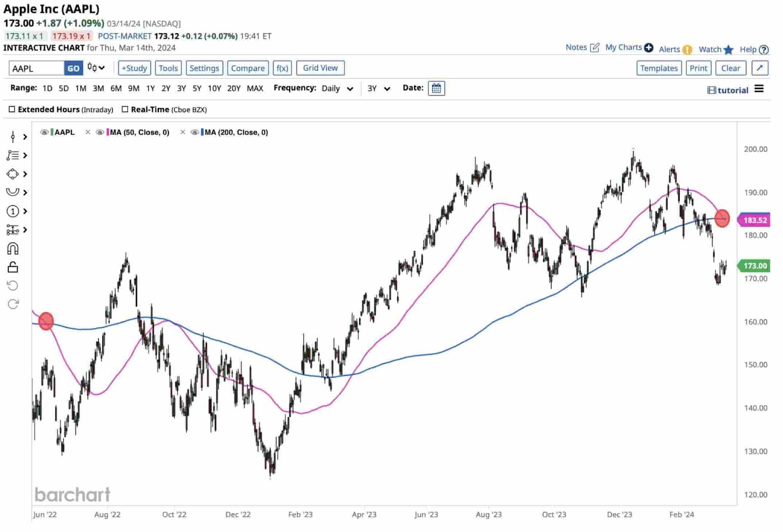Click the Help question mark icon

[763, 49]
